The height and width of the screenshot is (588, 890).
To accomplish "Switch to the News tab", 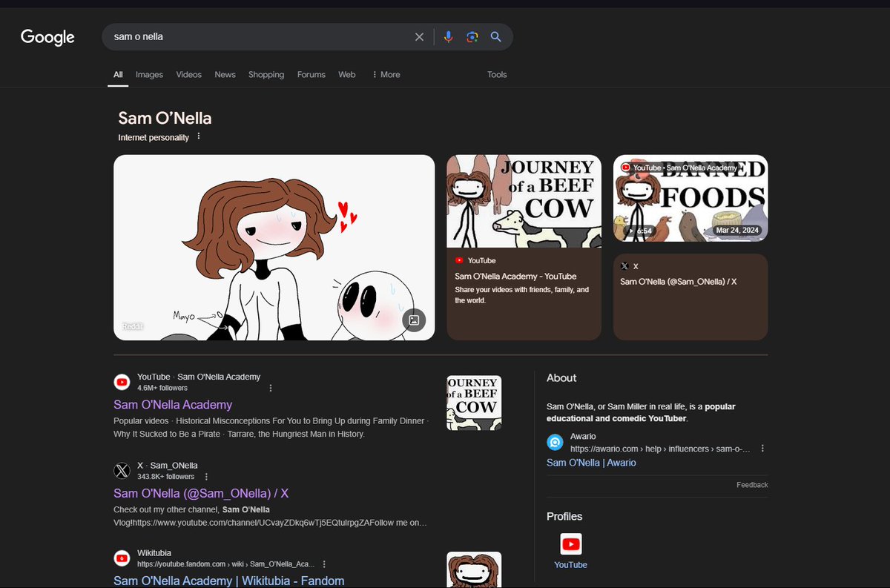I will [x=225, y=75].
